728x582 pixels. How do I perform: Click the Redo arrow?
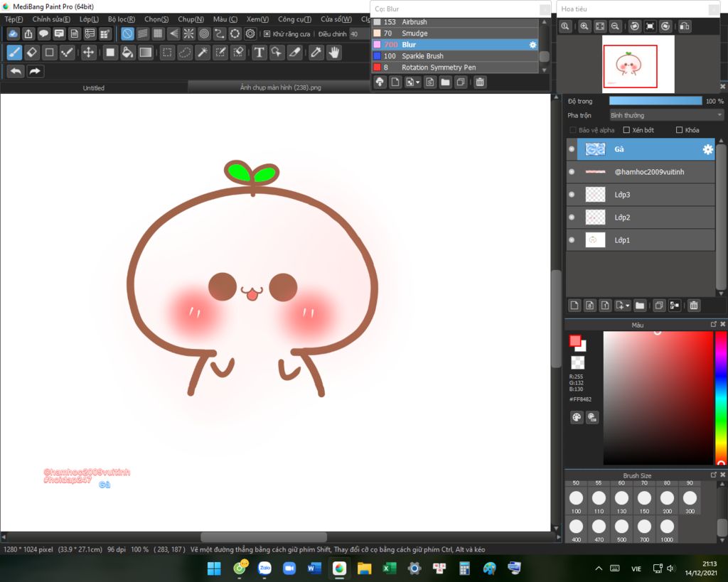pos(35,71)
